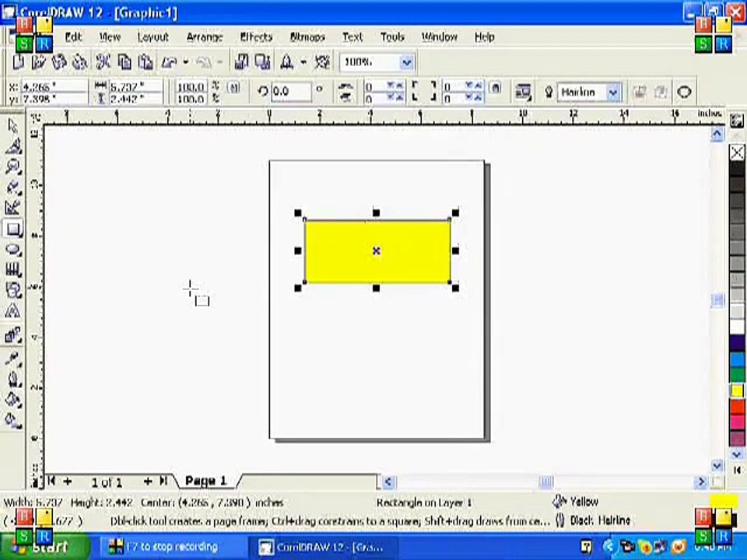747x560 pixels.
Task: Select the Freehand tool
Action: 13,187
